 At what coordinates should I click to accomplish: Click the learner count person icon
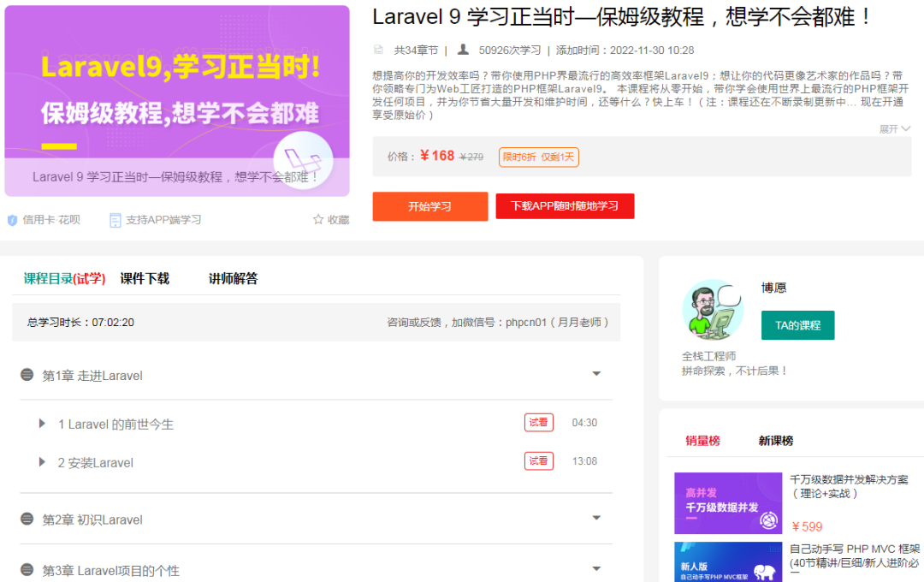(463, 50)
